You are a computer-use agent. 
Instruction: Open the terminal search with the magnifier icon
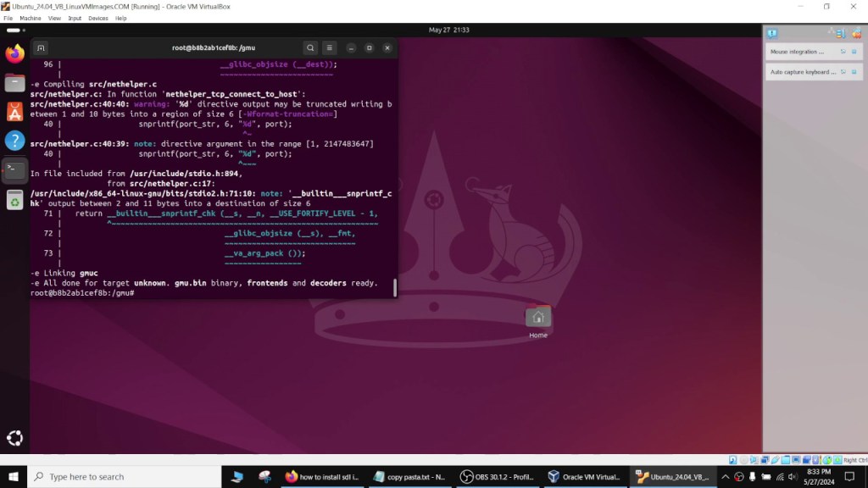click(310, 47)
